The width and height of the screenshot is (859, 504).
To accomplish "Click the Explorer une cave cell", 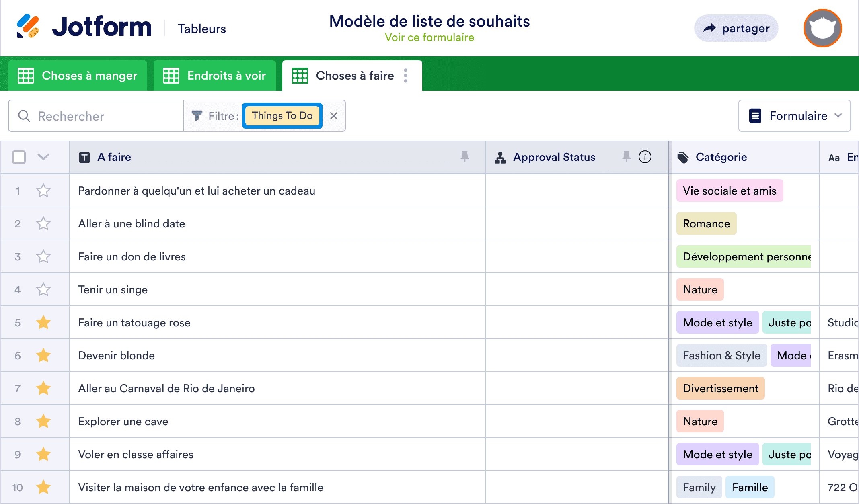I will [277, 421].
